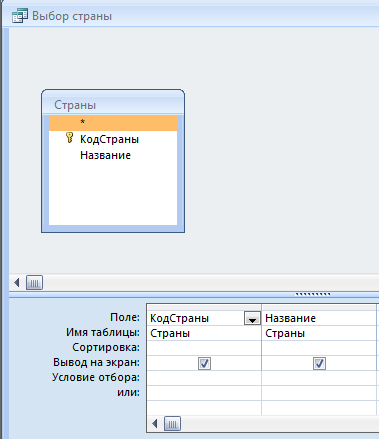Click the Страны table title bar
This screenshot has width=379, height=439.
tap(113, 104)
